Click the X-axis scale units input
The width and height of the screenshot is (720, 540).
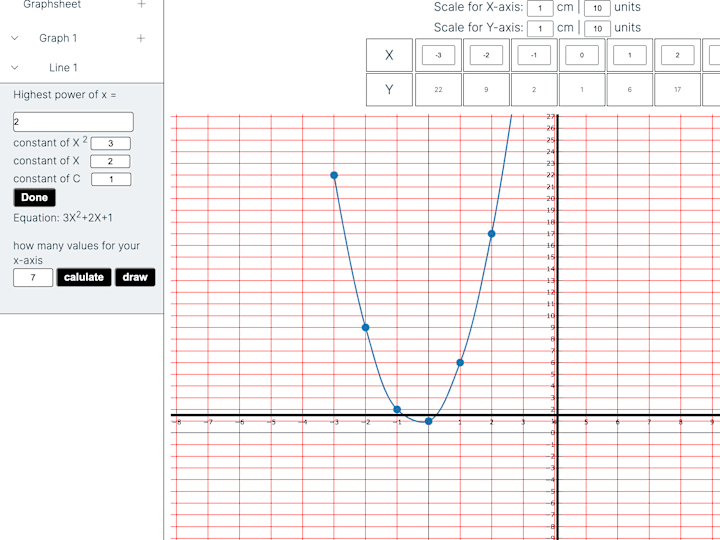click(x=597, y=8)
